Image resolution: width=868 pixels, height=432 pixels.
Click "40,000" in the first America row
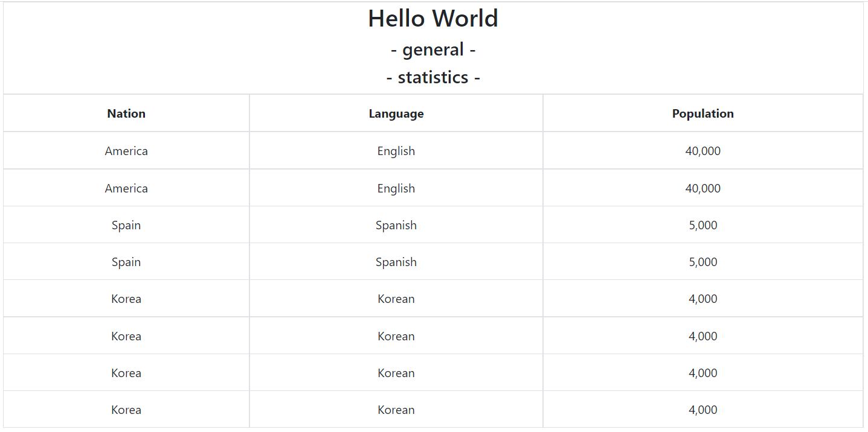coord(703,151)
